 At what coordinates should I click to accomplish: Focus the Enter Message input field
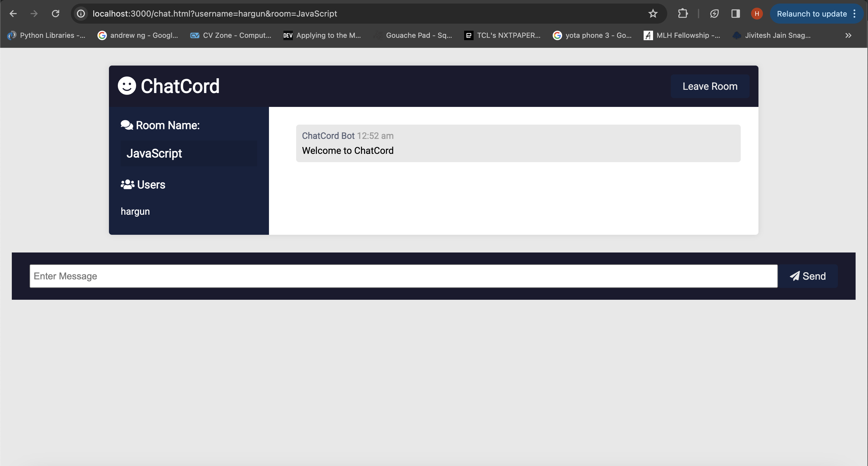[403, 276]
